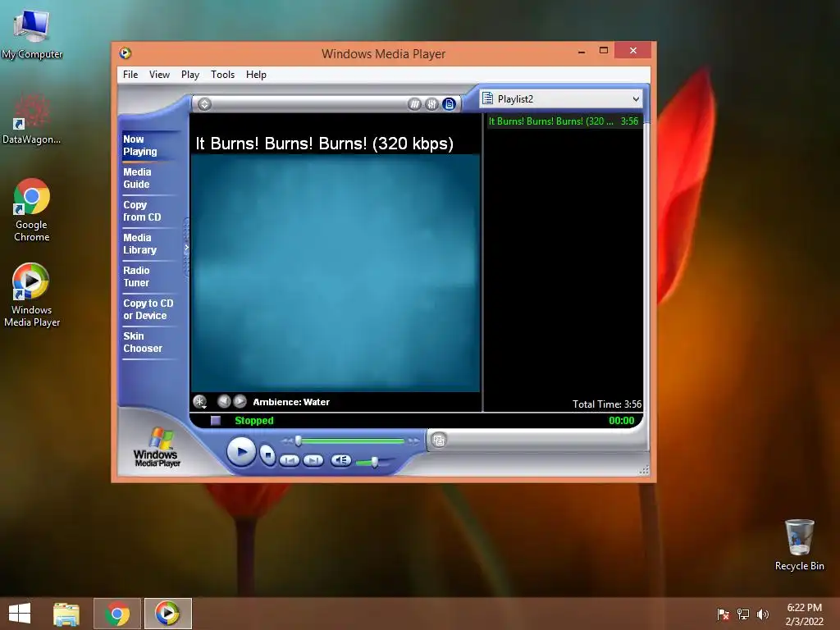Open the Recycle Bin
Screen dimensions: 840x630
point(799,545)
